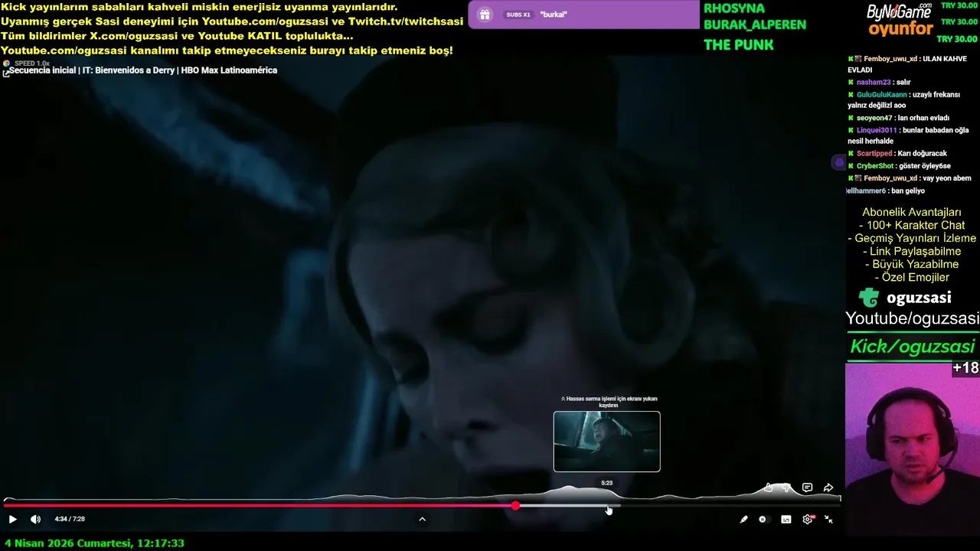This screenshot has height=551, width=980.
Task: Select the 4:34 / 7:28 time display
Action: (x=70, y=519)
